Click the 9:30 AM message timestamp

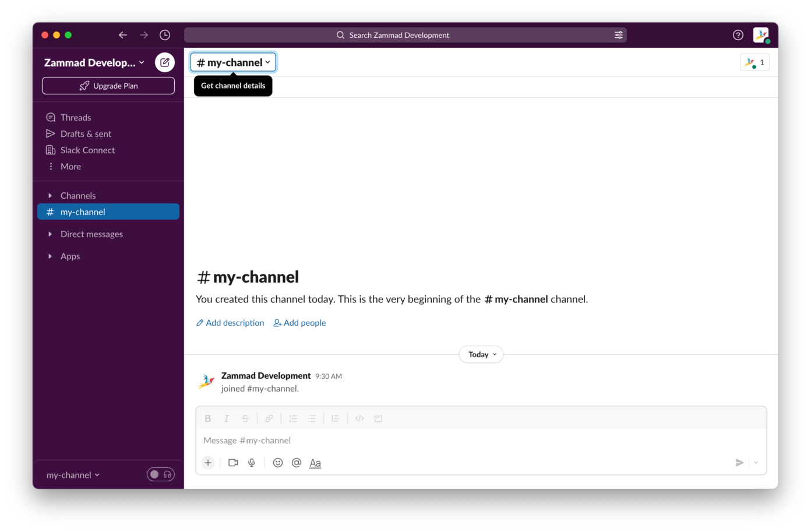click(x=329, y=376)
